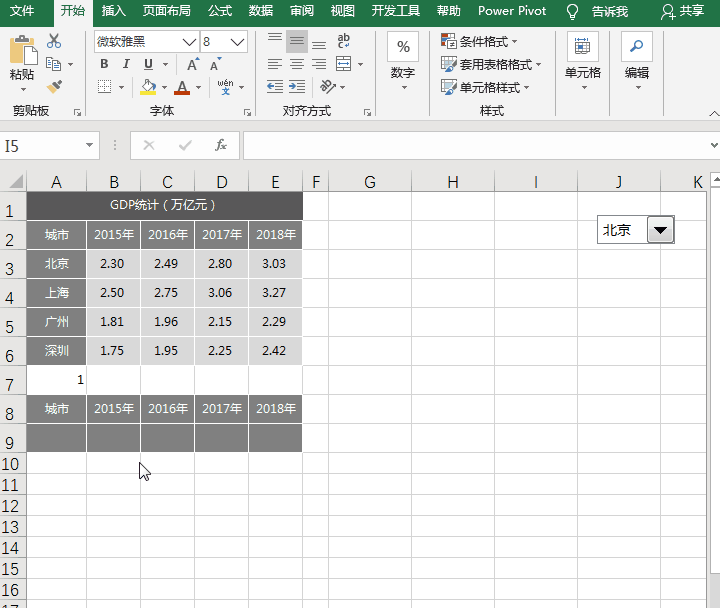Expand the formula bar

714,145
